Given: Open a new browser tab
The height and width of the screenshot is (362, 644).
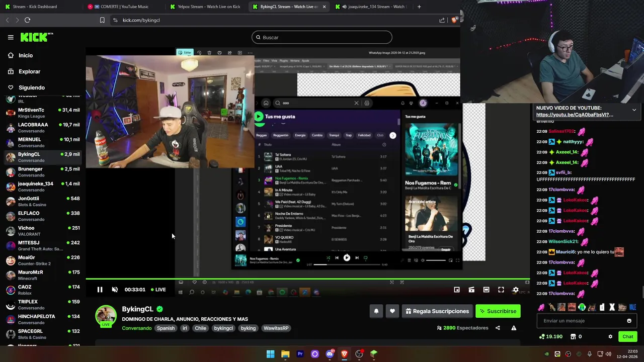Looking at the screenshot, I should coord(419,7).
